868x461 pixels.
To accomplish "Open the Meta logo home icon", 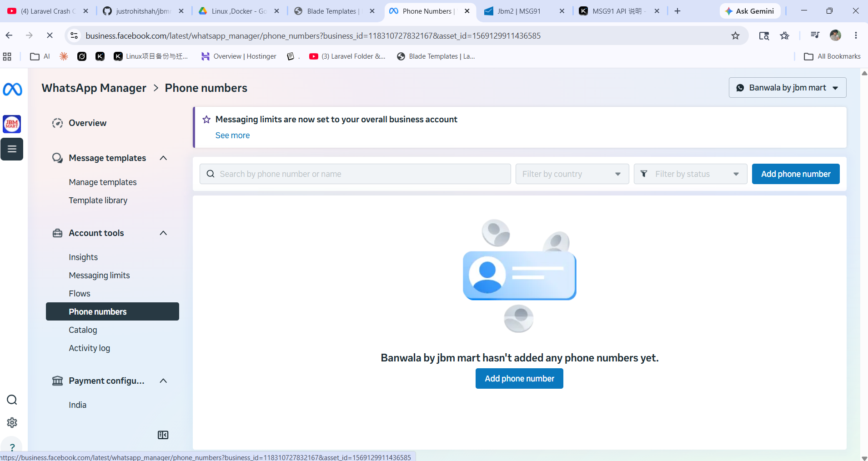I will click(x=12, y=90).
